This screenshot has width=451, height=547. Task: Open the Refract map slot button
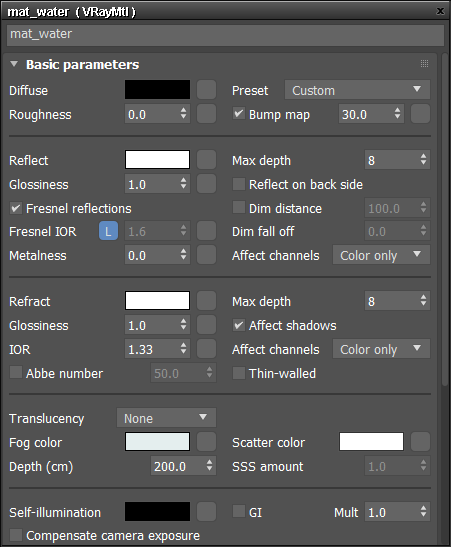[206, 301]
